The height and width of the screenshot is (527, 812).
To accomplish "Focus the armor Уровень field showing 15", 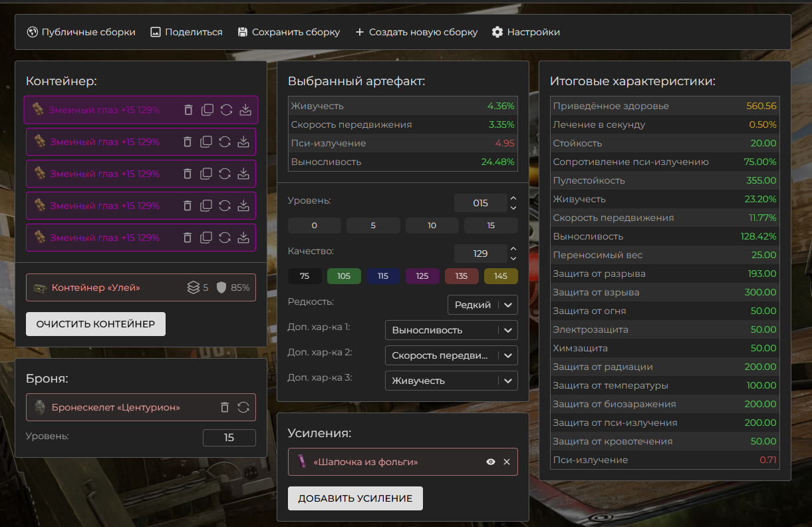I will (x=229, y=438).
